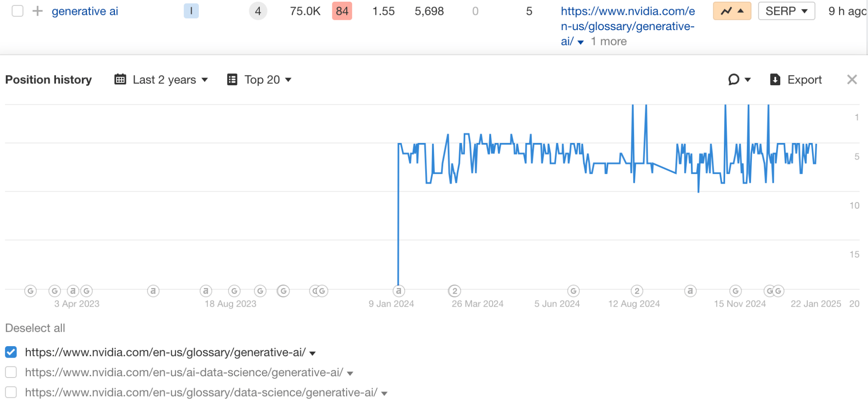Click the calendar icon for date range
This screenshot has height=414, width=868.
[x=120, y=80]
